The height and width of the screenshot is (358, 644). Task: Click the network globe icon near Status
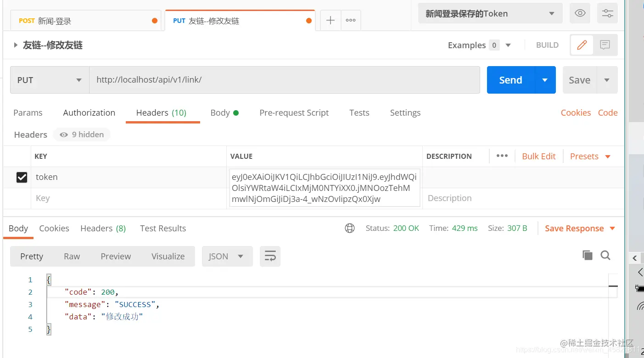click(350, 228)
